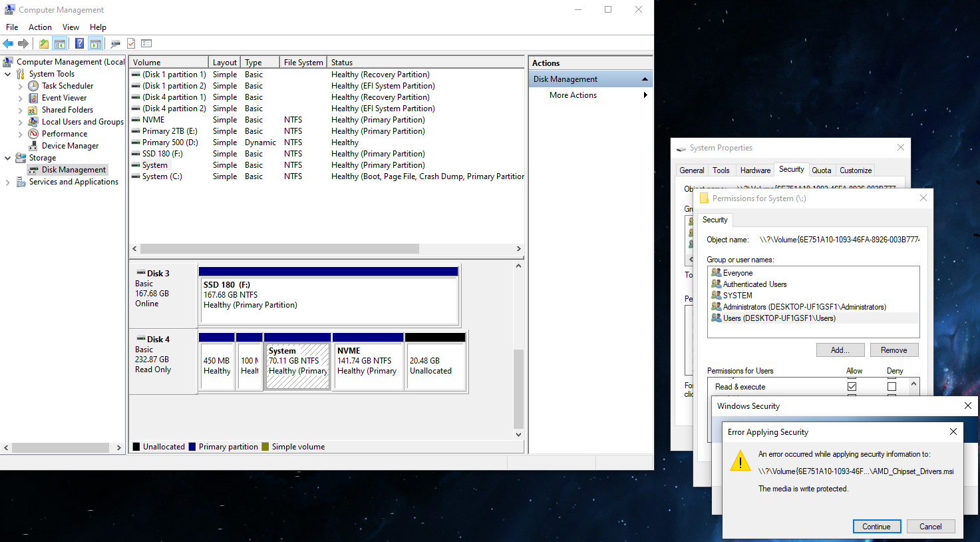The image size is (980, 542).
Task: Select 'Primary 500 (D:)' volume row
Action: click(327, 142)
